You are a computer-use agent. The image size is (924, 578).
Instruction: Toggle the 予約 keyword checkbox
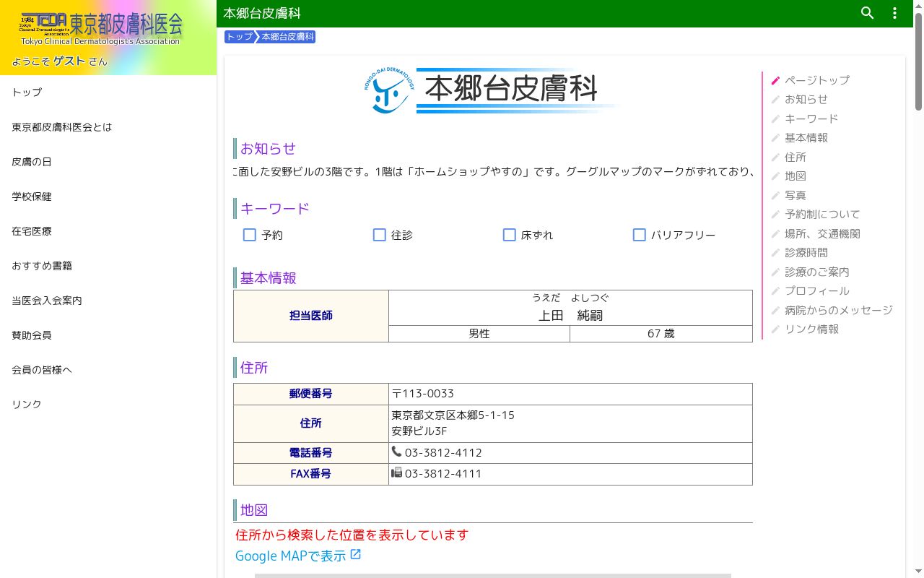tap(250, 235)
